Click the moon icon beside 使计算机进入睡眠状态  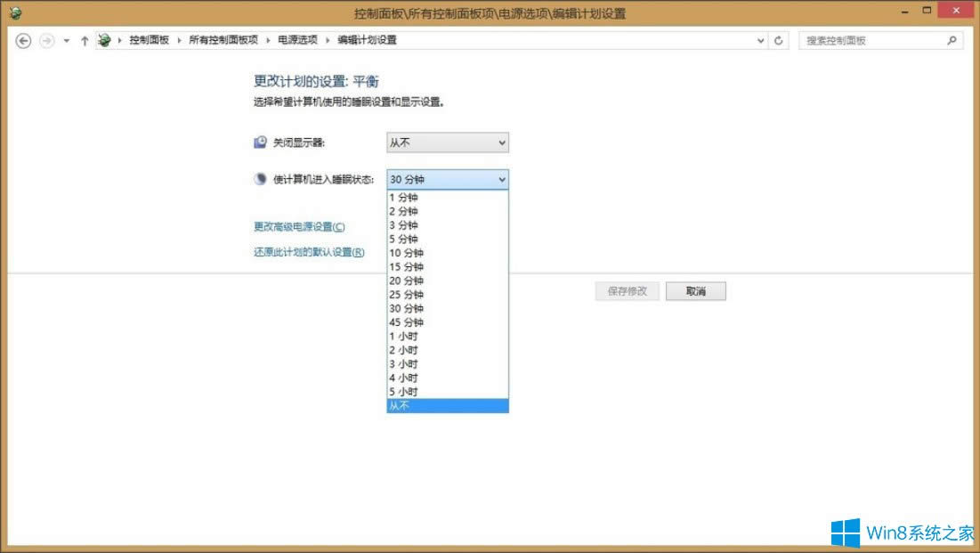click(x=259, y=178)
